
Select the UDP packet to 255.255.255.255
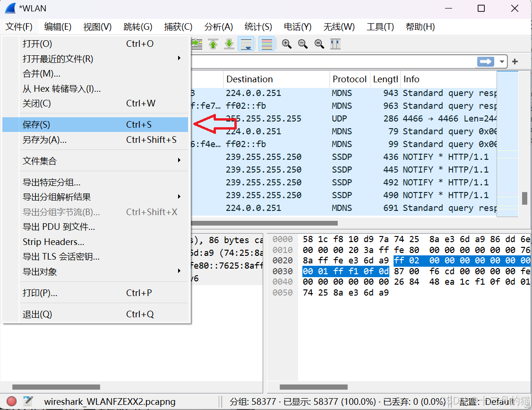click(343, 119)
